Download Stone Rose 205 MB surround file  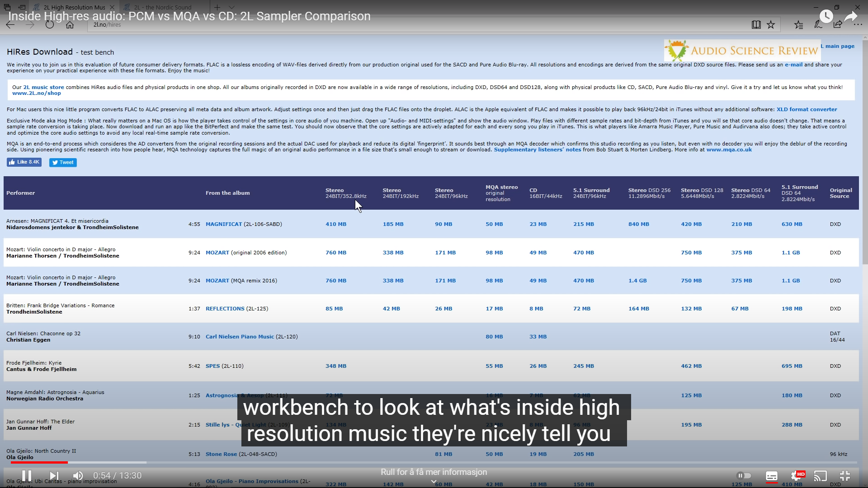pyautogui.click(x=584, y=454)
